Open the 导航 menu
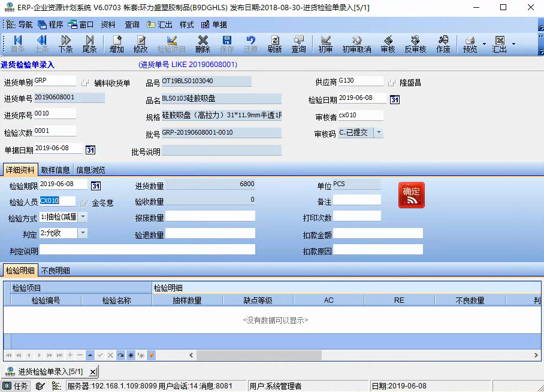 click(x=20, y=25)
